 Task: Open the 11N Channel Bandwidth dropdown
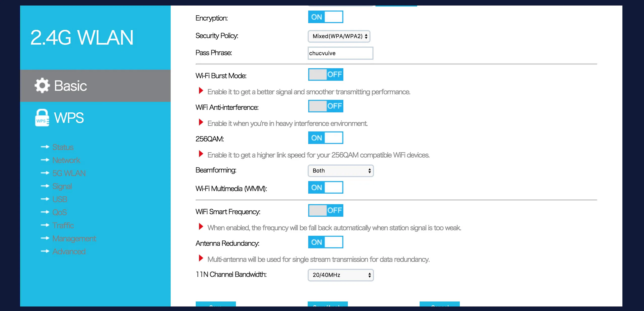(x=341, y=275)
